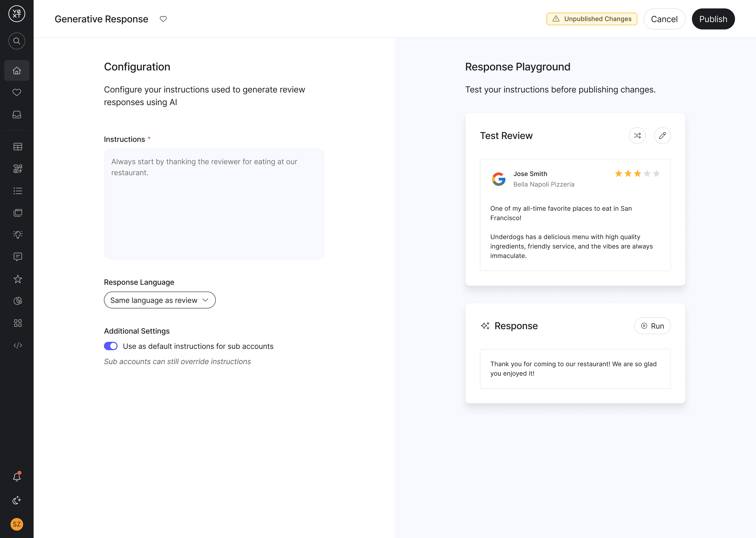Viewport: 756px width, 538px height.
Task: Shuffle the test review
Action: coord(637,136)
